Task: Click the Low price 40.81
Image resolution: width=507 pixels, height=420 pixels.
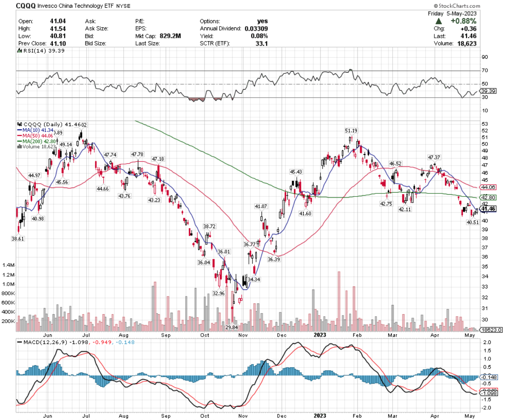Action: 58,36
